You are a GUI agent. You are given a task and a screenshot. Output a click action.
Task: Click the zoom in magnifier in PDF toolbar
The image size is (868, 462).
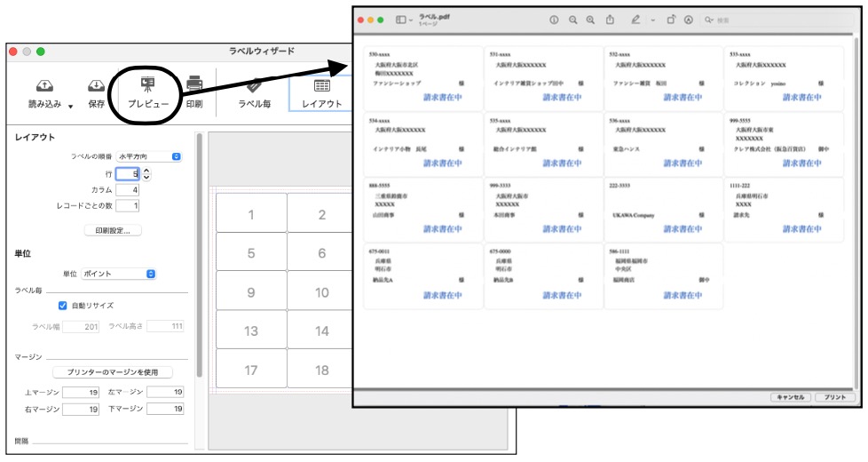click(590, 20)
